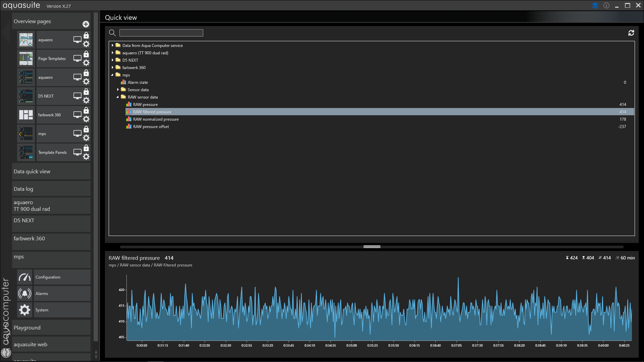Add a new overview page via the plus icon

[86, 24]
